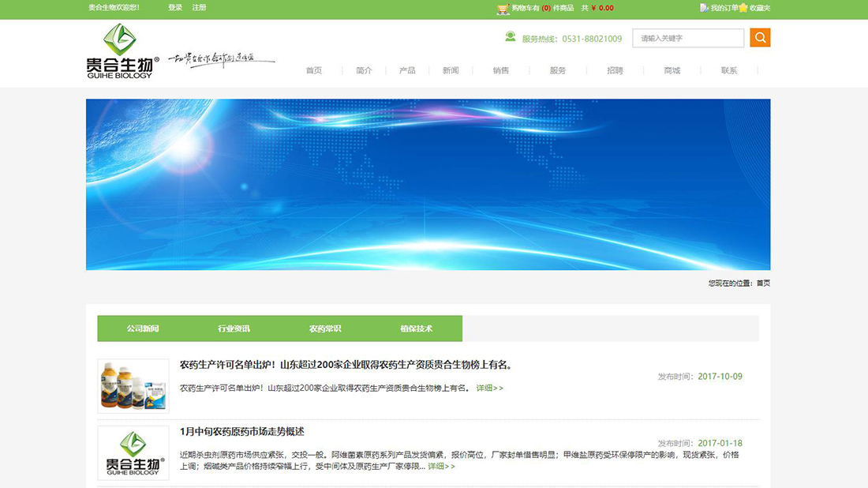
Task: Switch to the 公司新闻 tab
Action: click(x=142, y=328)
